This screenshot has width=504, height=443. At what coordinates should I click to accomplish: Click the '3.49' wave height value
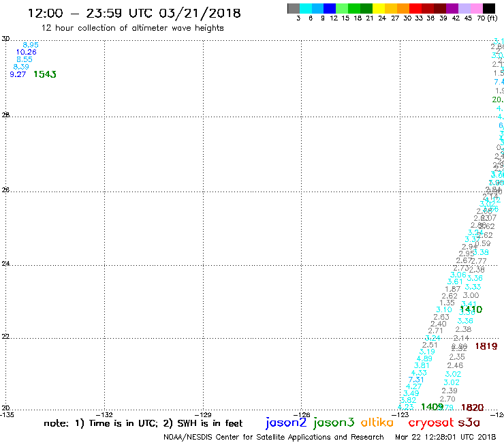(x=411, y=393)
